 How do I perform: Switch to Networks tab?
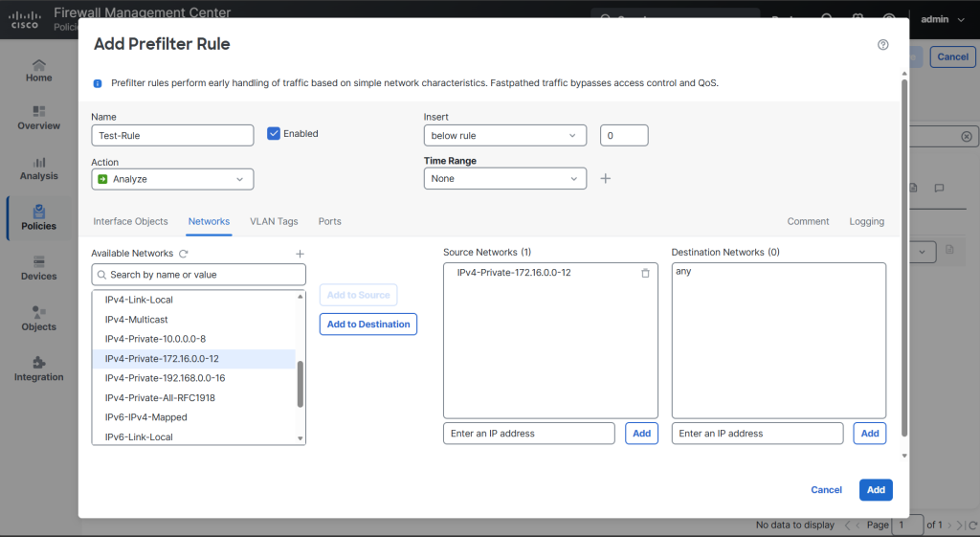pos(209,221)
